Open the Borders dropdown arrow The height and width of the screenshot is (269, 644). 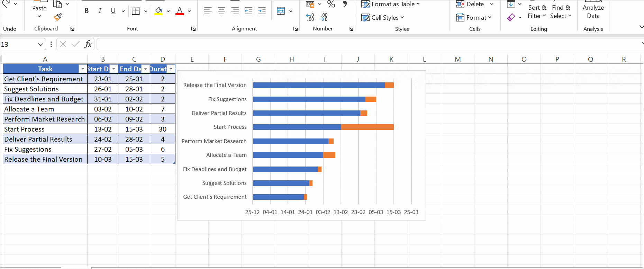(146, 11)
